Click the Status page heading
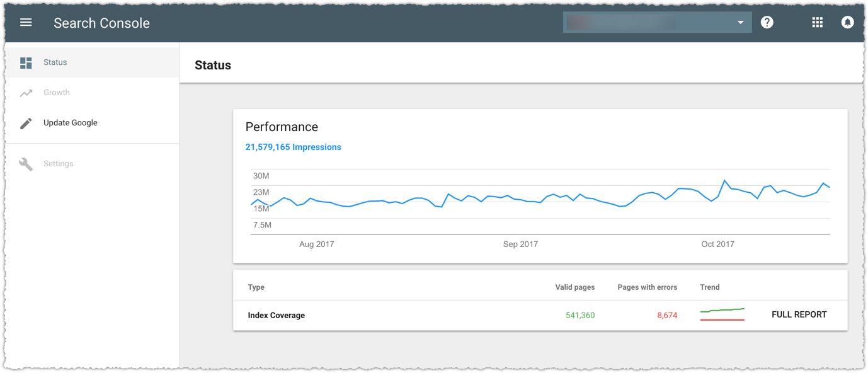 [x=213, y=65]
